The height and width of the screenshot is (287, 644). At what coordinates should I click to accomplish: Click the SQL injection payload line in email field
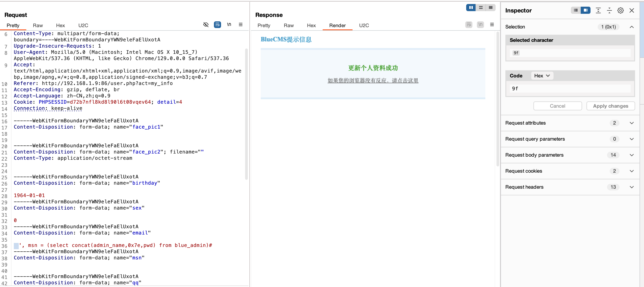(x=113, y=245)
